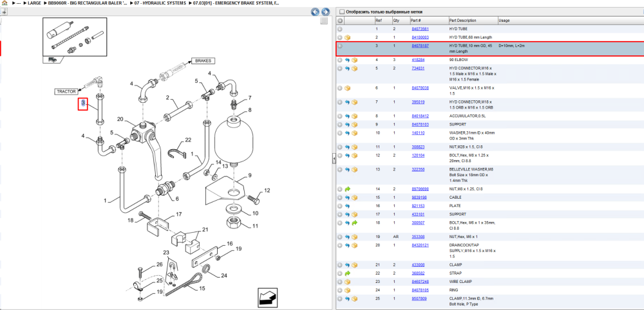
Task: Click the direction arrow icon below the diagram
Action: coord(268,297)
